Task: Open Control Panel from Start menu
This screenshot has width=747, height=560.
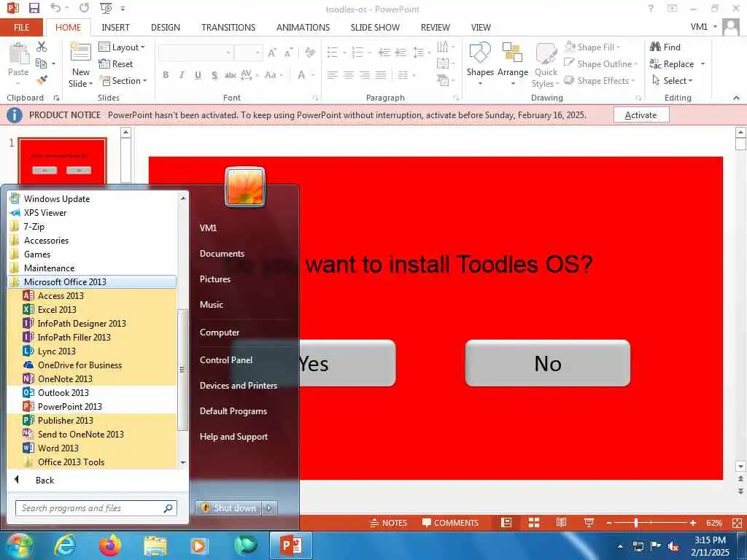Action: pyautogui.click(x=226, y=360)
